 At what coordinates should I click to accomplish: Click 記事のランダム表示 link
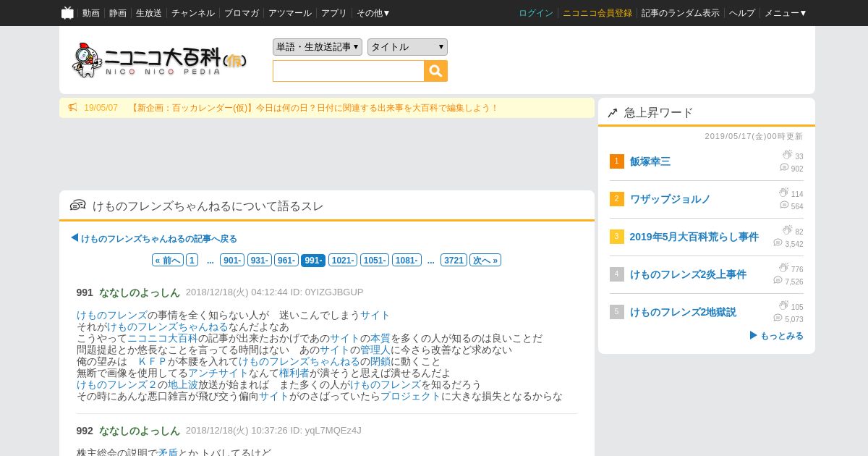[681, 13]
